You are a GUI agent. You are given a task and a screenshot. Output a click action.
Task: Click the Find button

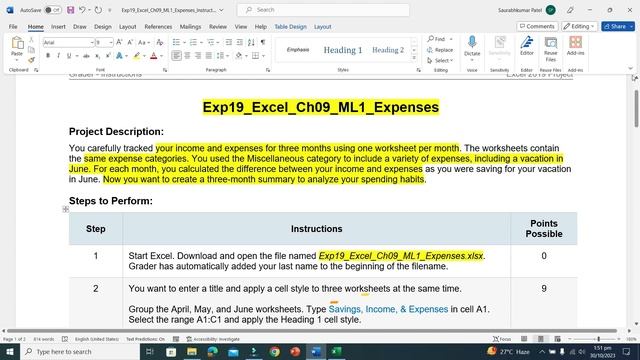[437, 39]
